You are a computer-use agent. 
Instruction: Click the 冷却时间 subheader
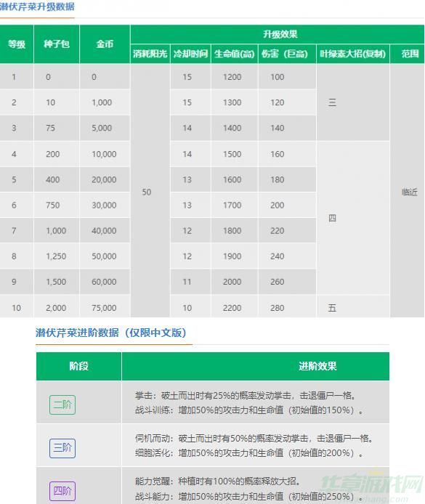[x=190, y=54]
